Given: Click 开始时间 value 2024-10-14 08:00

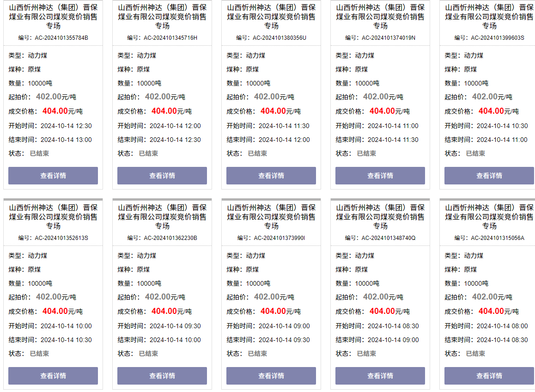Looking at the screenshot, I should coord(502,326).
